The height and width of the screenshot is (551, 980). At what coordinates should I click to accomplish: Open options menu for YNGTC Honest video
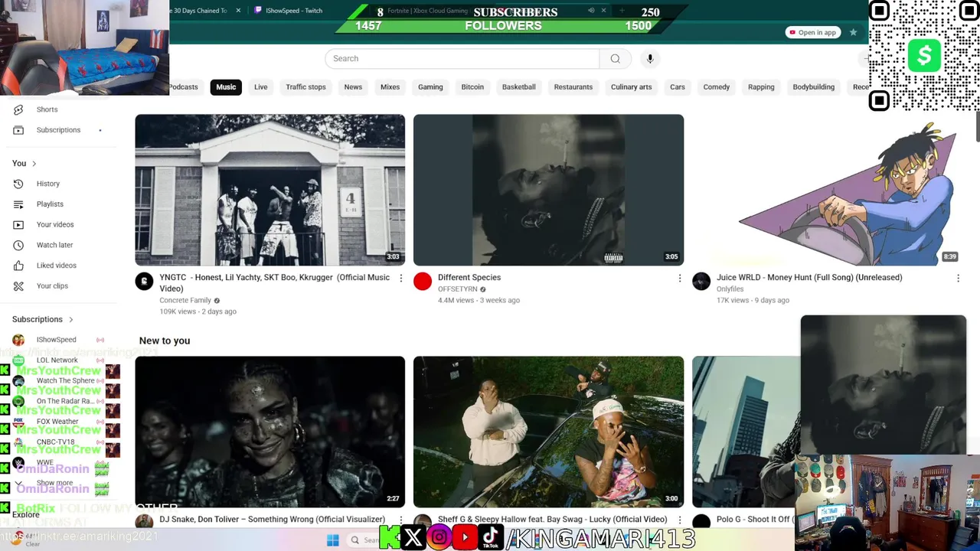[400, 279]
